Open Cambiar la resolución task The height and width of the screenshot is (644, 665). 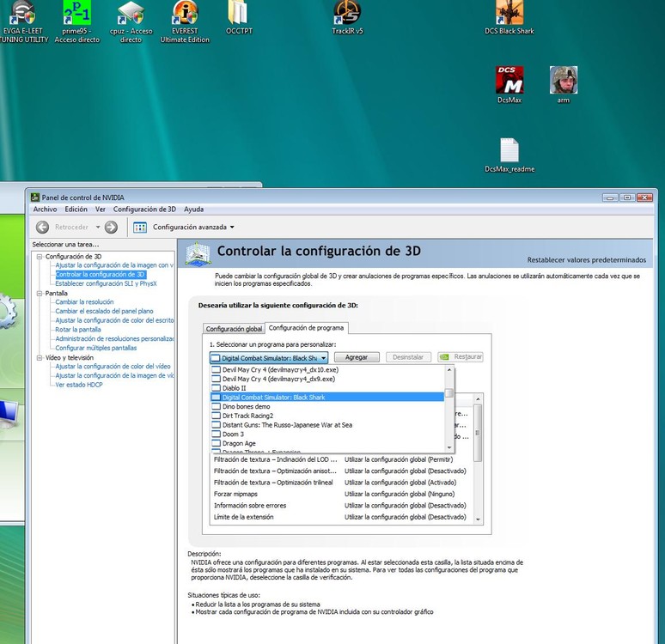(84, 302)
